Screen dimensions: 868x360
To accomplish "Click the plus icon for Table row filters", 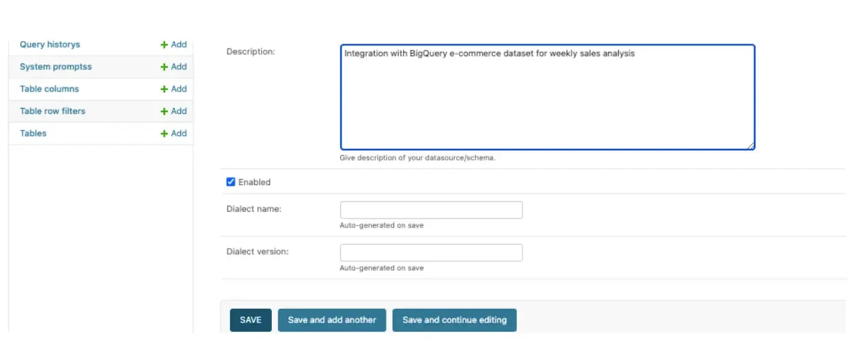I will 164,111.
